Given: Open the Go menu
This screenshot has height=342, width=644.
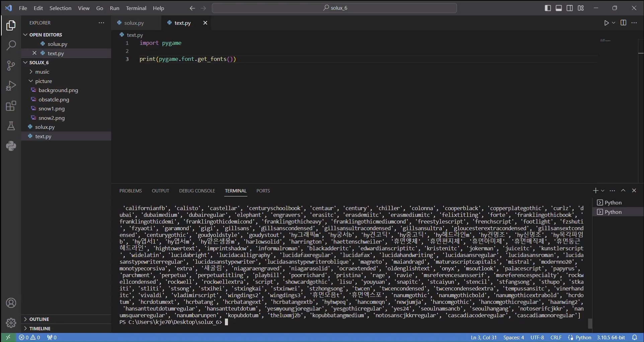Looking at the screenshot, I should click(100, 8).
